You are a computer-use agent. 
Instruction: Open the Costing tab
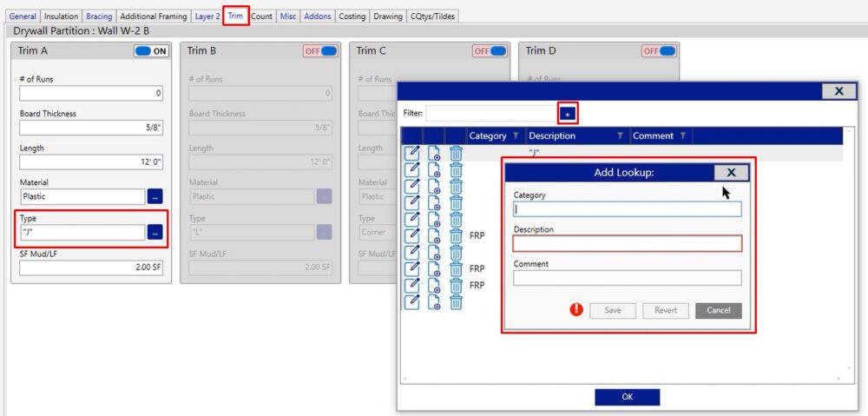352,17
